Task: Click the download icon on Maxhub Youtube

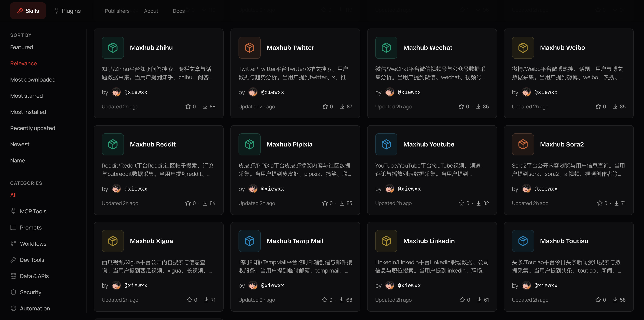Action: coord(479,203)
